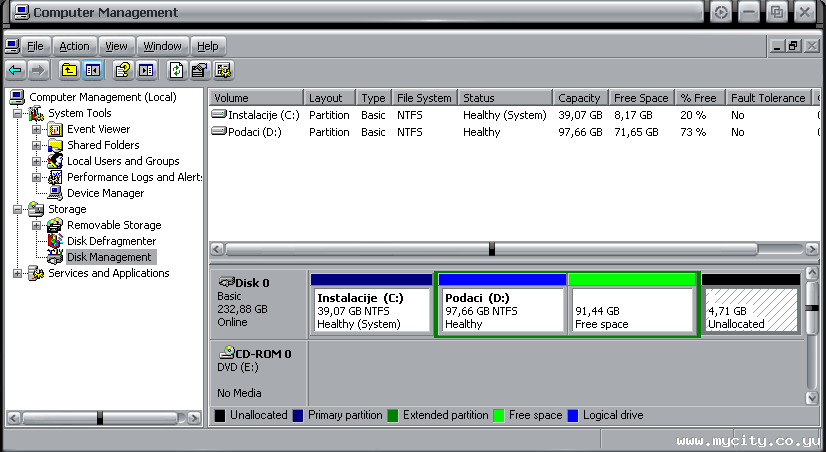Sort by the Status column header

click(x=505, y=98)
